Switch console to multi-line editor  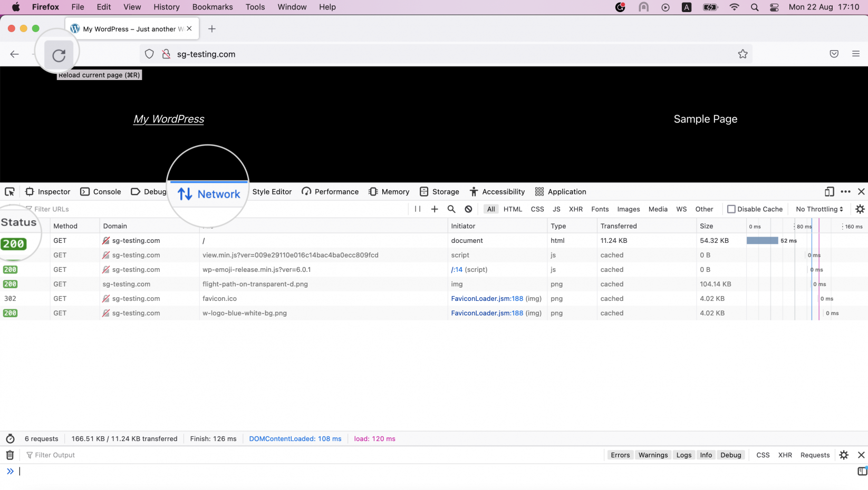862,471
